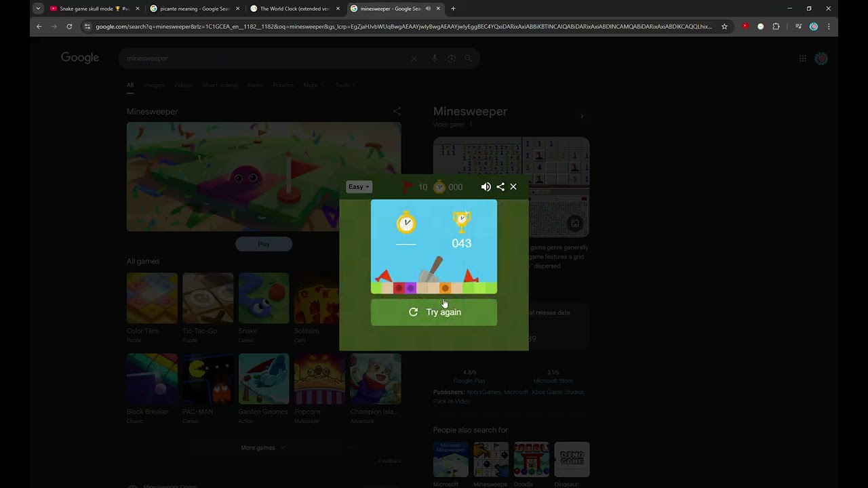Switch to The World Clock tab
Screen dimensions: 868x488
[x=295, y=9]
